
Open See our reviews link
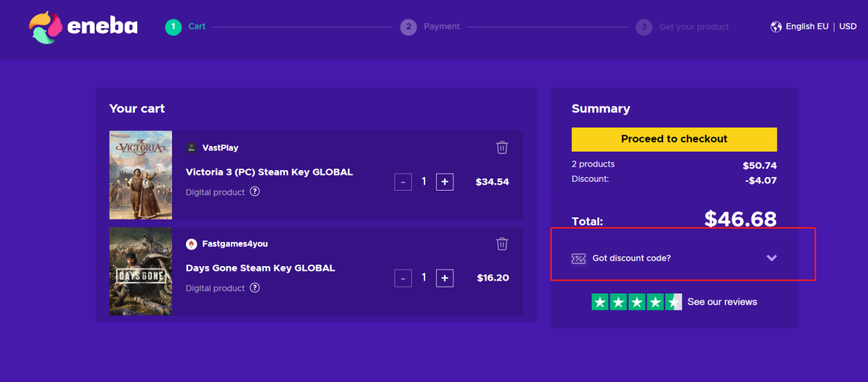[x=723, y=302]
